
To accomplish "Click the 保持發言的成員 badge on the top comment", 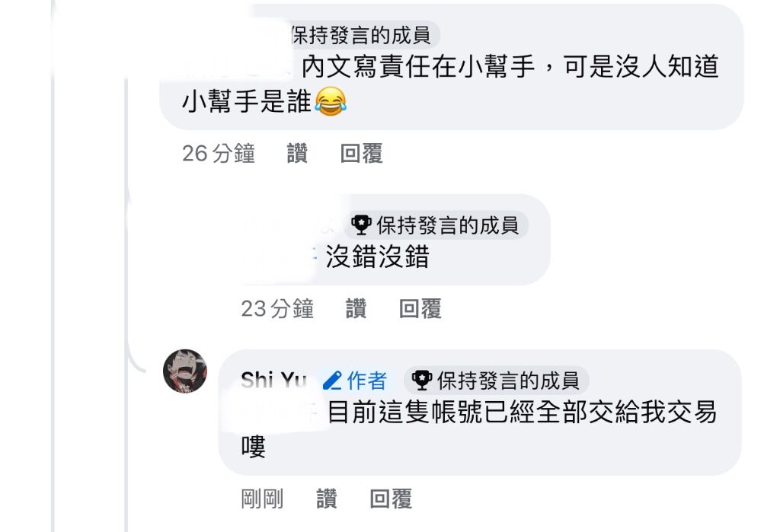I will (x=360, y=35).
